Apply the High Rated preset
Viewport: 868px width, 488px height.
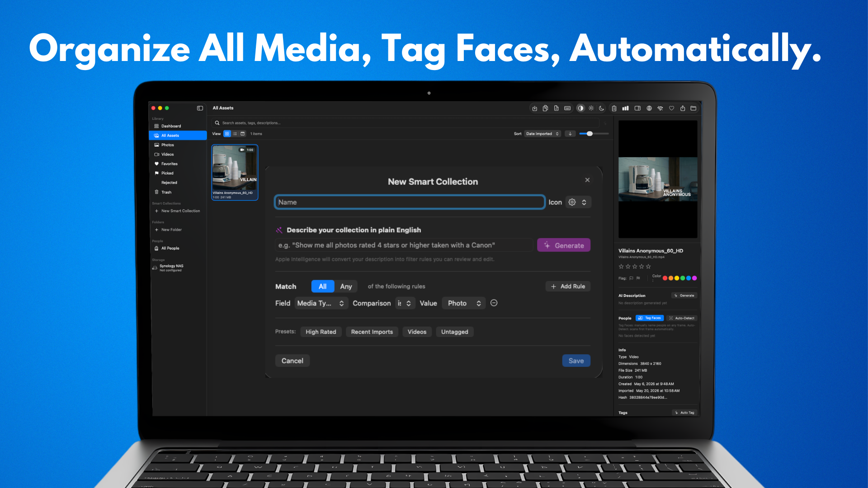(x=321, y=332)
